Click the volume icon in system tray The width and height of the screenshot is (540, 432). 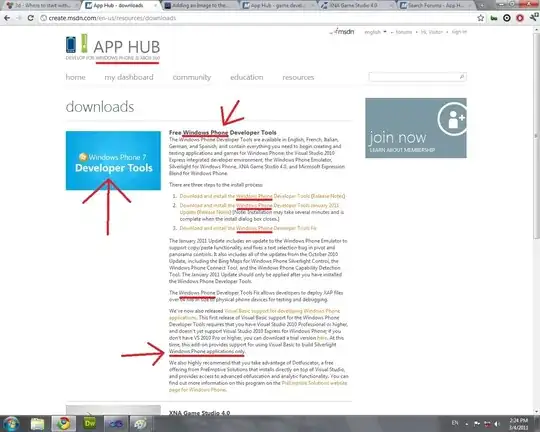point(497,424)
